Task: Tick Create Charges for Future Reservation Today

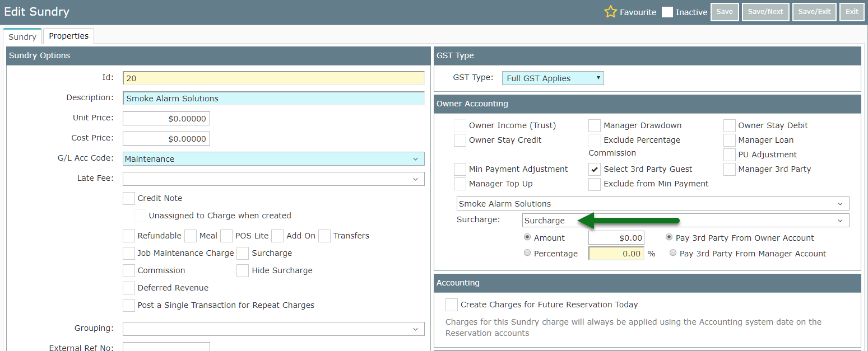Action: coord(452,305)
